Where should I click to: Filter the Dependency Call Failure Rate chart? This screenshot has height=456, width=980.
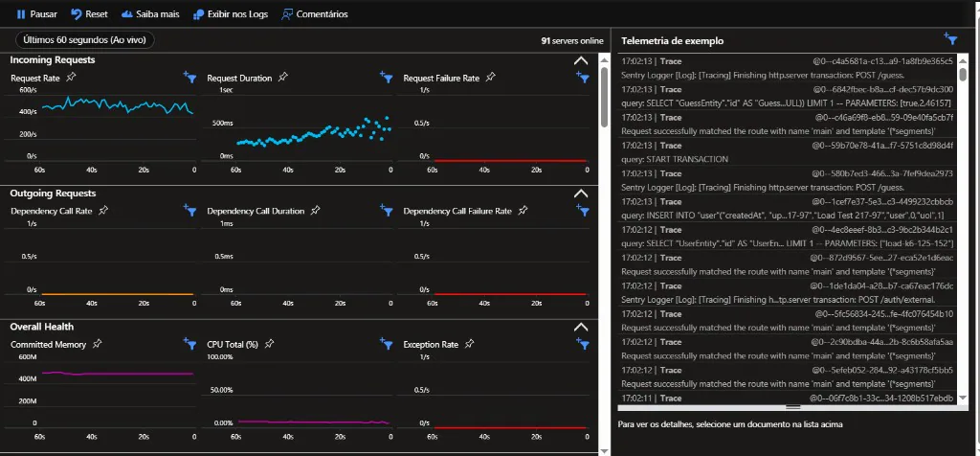coord(583,210)
